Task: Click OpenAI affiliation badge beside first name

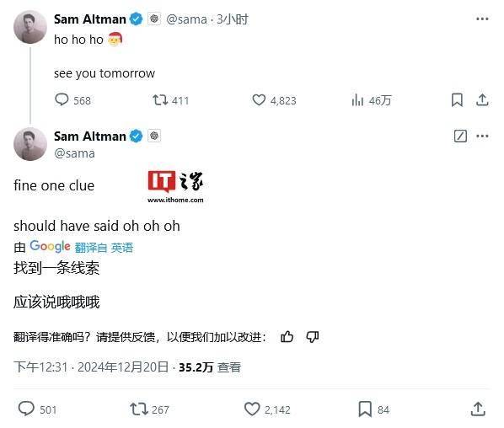Action: [154, 19]
